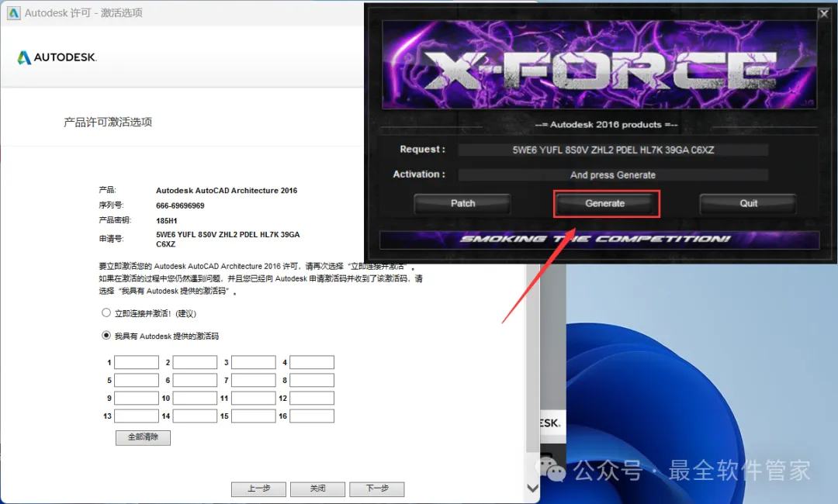Click activation code box 12
Image resolution: width=838 pixels, height=504 pixels.
point(312,399)
